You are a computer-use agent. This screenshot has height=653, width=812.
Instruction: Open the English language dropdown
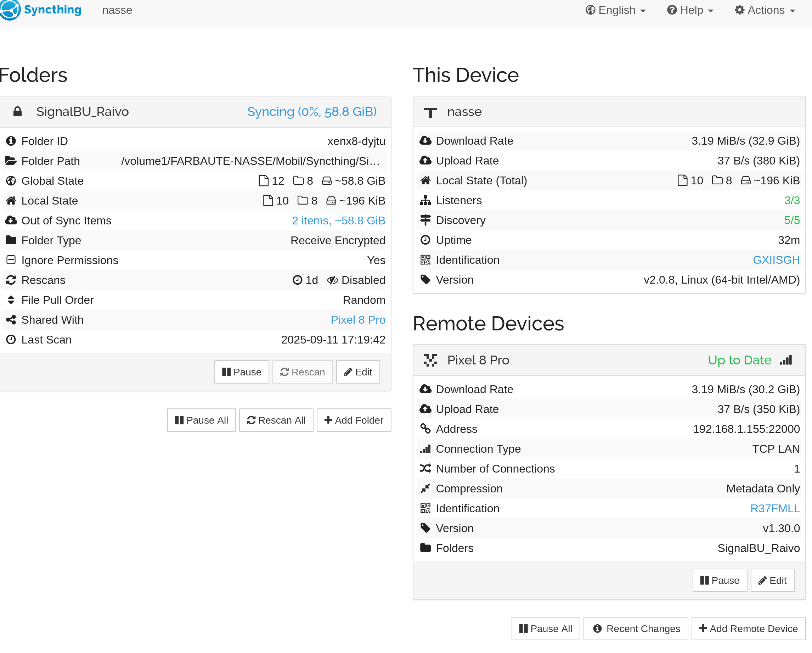pyautogui.click(x=615, y=10)
